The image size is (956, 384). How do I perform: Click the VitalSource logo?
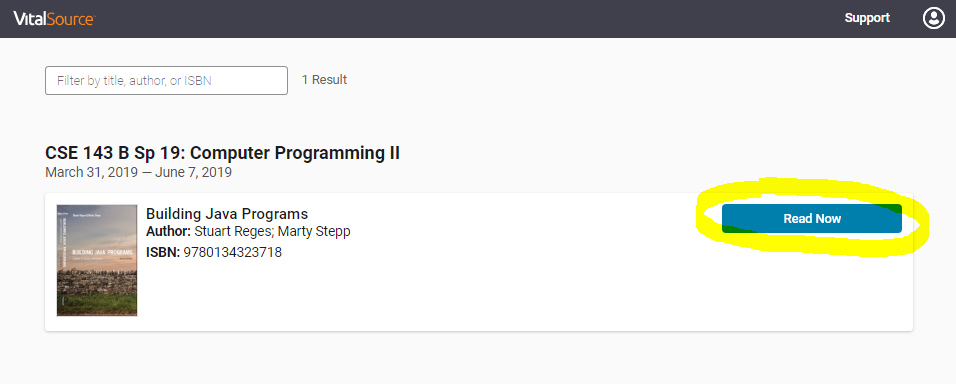click(54, 19)
